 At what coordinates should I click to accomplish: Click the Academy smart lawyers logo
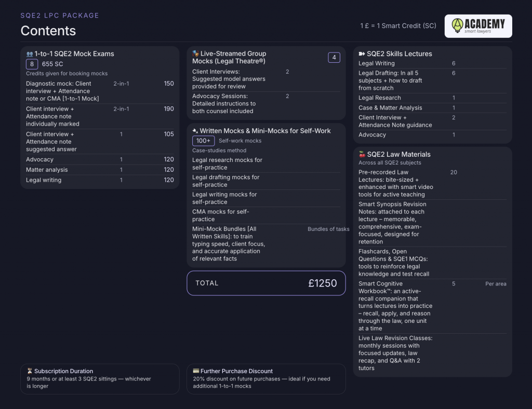point(478,26)
